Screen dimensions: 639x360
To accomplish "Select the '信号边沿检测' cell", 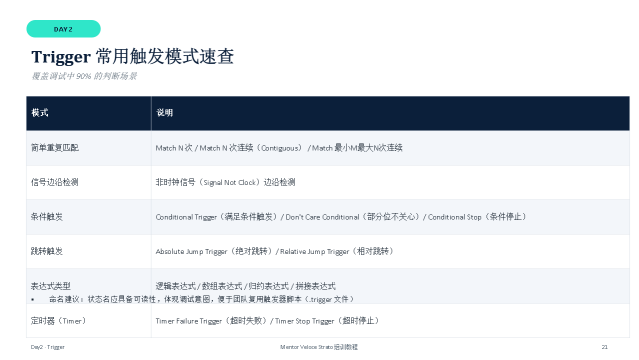I will coord(89,182).
